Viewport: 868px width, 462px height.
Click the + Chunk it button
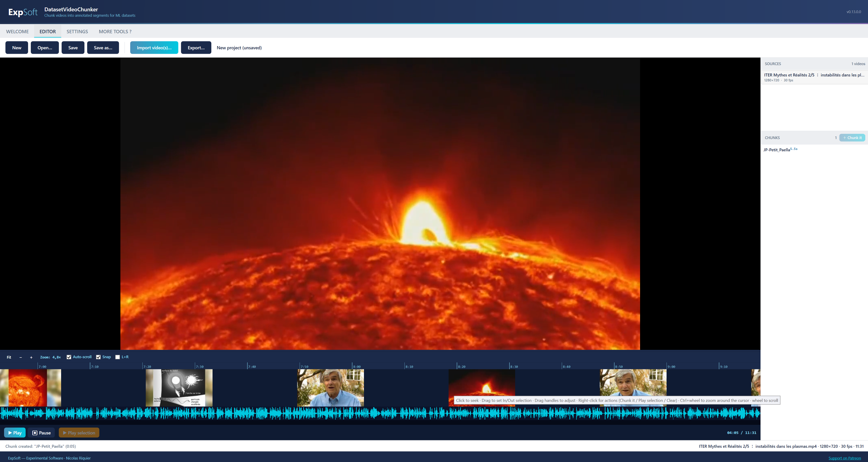852,138
